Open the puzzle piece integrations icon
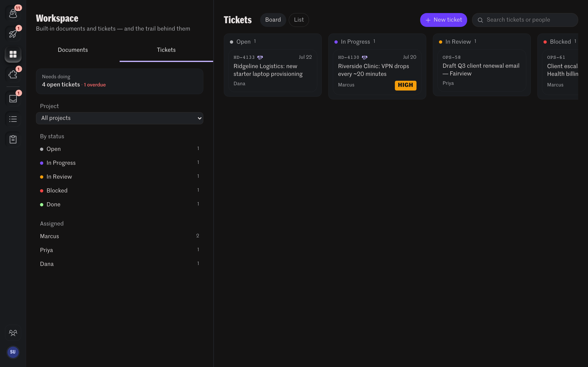 pos(13,74)
